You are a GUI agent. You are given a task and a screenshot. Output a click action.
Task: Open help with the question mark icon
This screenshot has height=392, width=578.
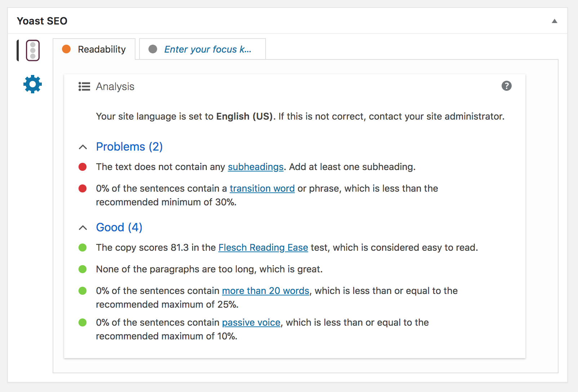click(x=506, y=86)
